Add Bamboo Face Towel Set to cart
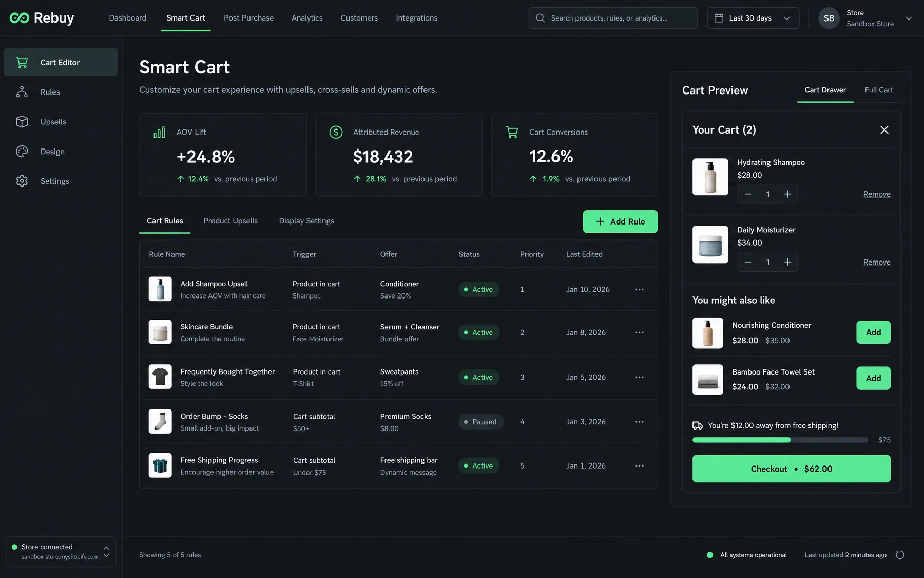This screenshot has height=578, width=924. tap(873, 378)
